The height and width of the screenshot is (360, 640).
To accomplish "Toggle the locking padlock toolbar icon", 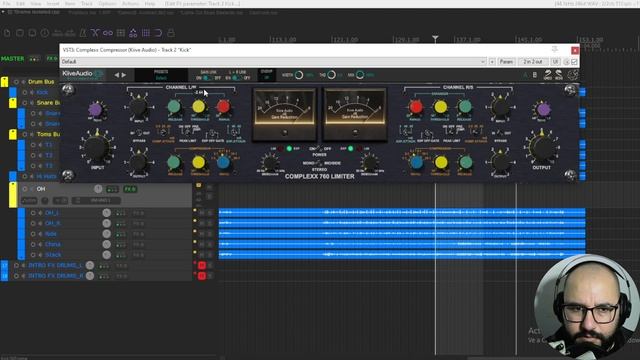I will (x=171, y=33).
